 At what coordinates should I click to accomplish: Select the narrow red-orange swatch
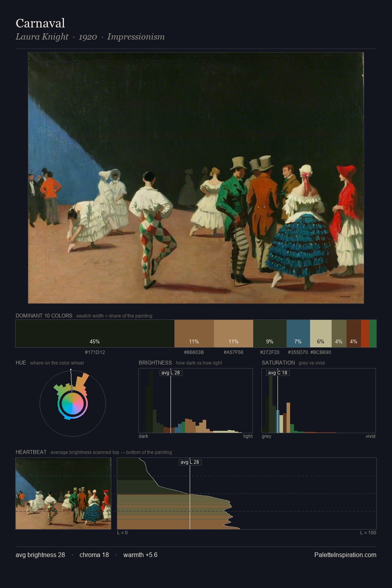[x=365, y=334]
